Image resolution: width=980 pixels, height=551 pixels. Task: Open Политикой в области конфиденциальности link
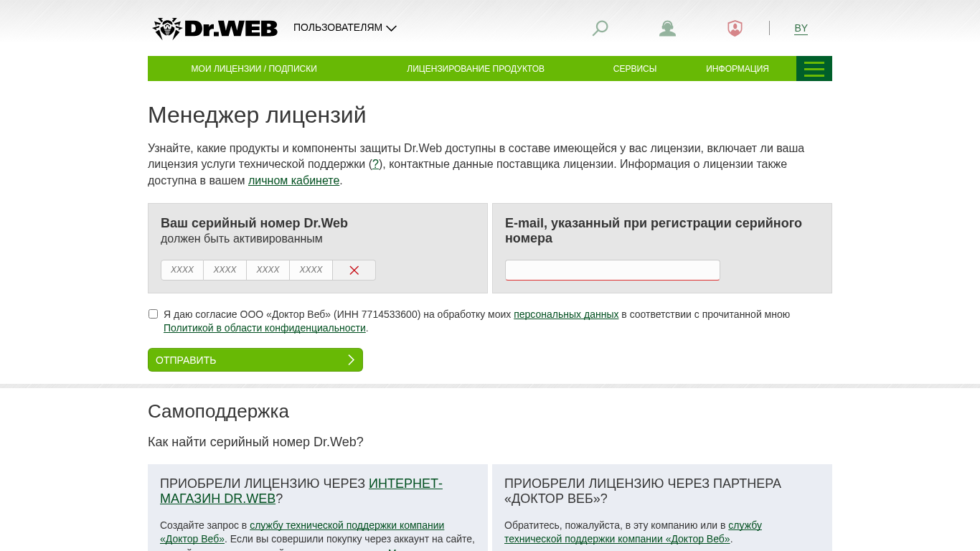click(265, 328)
